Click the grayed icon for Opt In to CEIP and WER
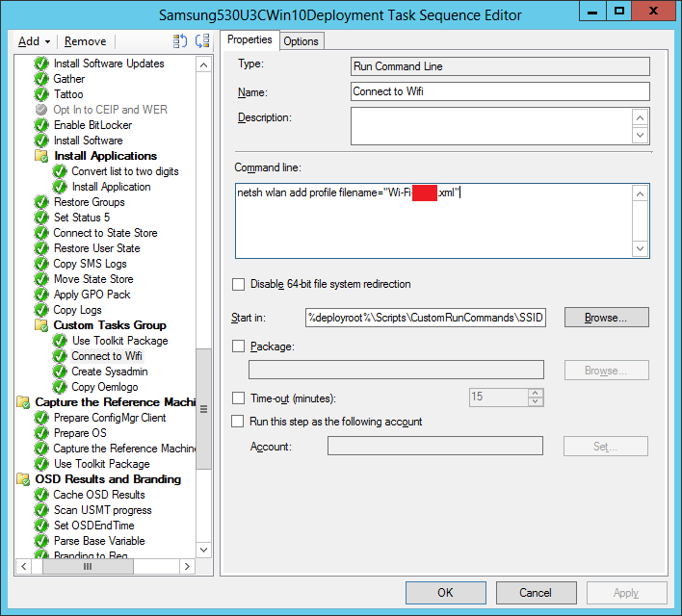 41,110
